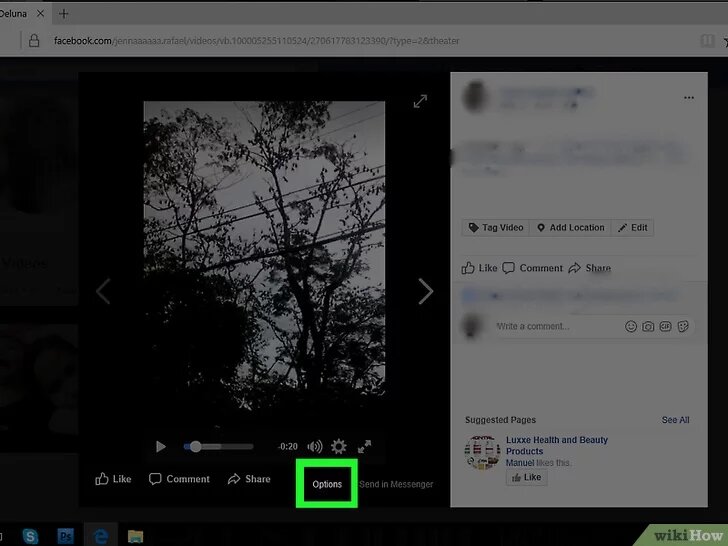Comment on video below the player
The height and width of the screenshot is (546, 728).
[x=179, y=479]
